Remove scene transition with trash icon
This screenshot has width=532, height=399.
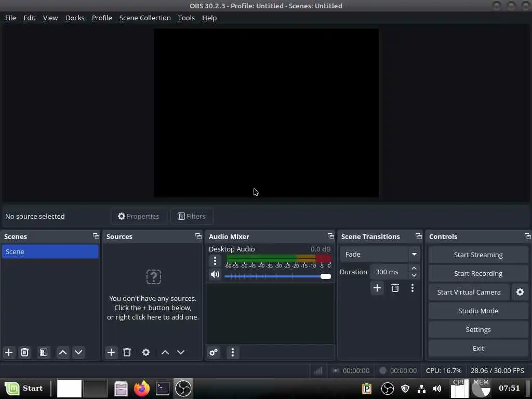click(x=395, y=288)
